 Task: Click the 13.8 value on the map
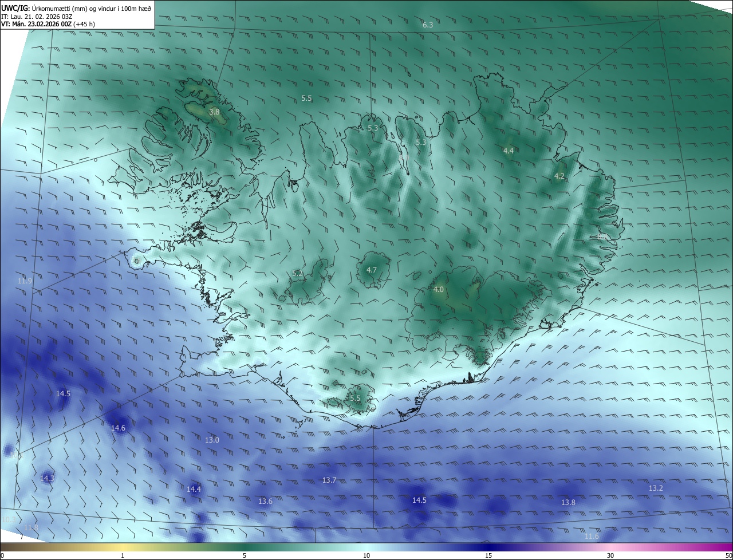click(568, 502)
